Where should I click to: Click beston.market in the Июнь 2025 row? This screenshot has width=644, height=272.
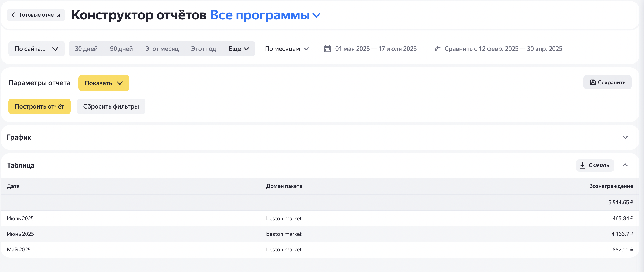pos(284,234)
